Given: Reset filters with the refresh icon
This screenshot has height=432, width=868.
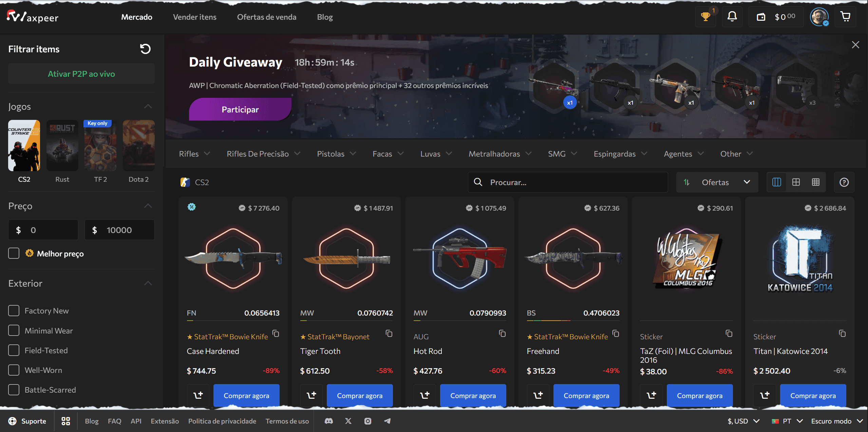Looking at the screenshot, I should pos(145,49).
